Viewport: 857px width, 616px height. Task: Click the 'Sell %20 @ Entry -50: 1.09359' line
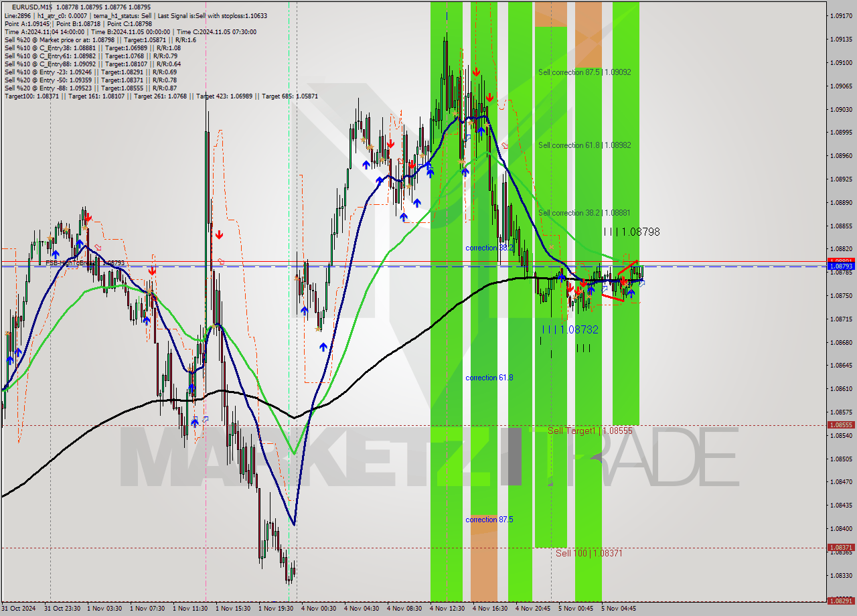point(90,80)
